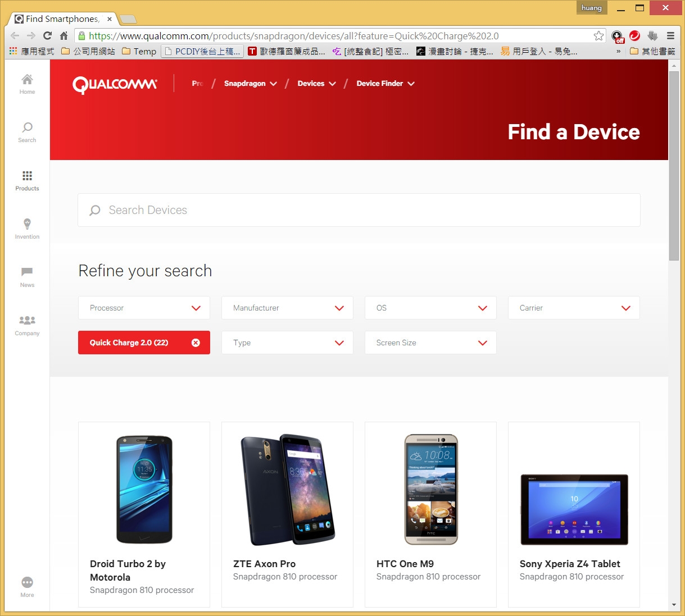Open the 統整食記 bookmark
685x616 pixels.
tap(370, 51)
